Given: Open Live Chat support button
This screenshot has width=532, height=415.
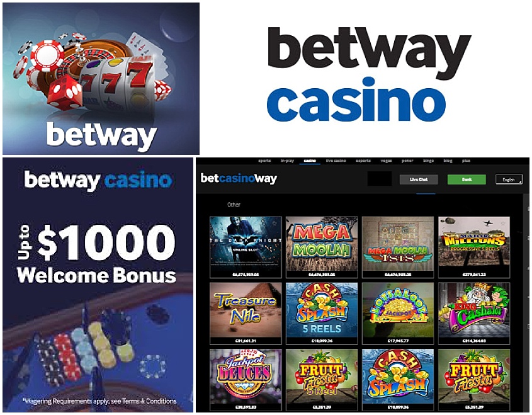Looking at the screenshot, I should click(x=419, y=179).
